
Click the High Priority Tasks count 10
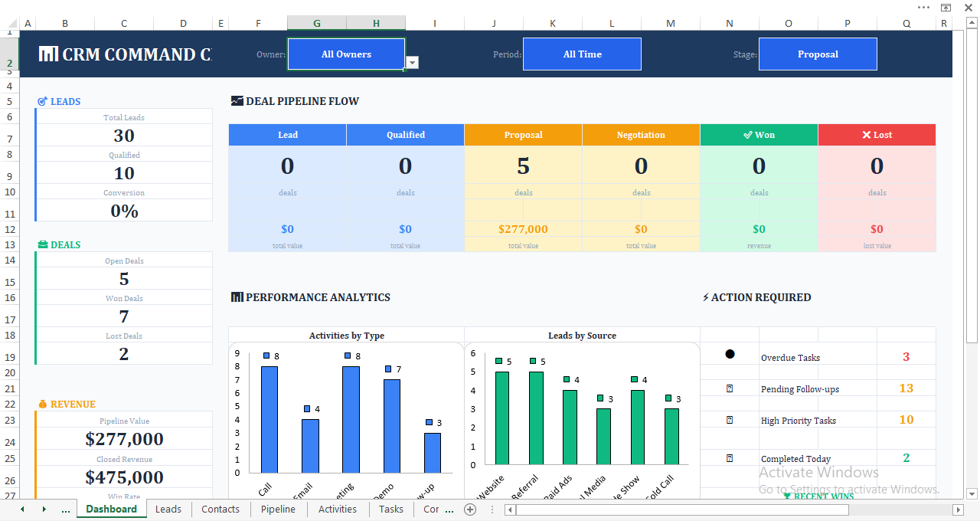pos(906,420)
